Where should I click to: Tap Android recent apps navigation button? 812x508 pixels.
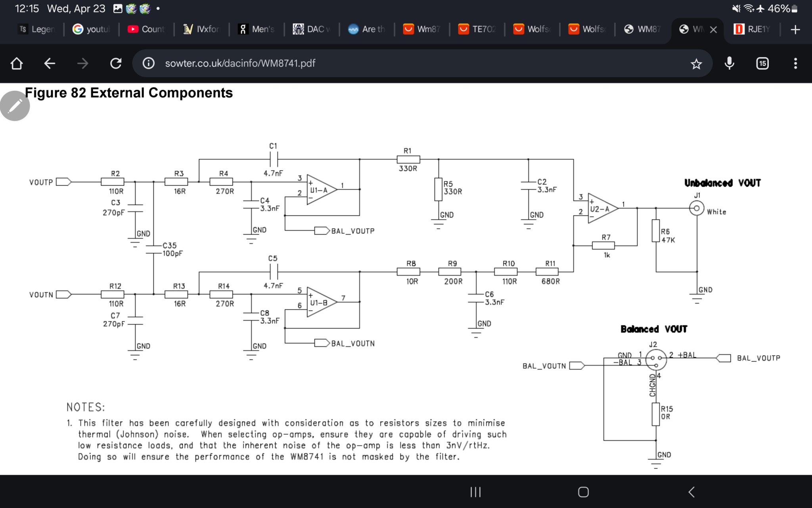475,492
